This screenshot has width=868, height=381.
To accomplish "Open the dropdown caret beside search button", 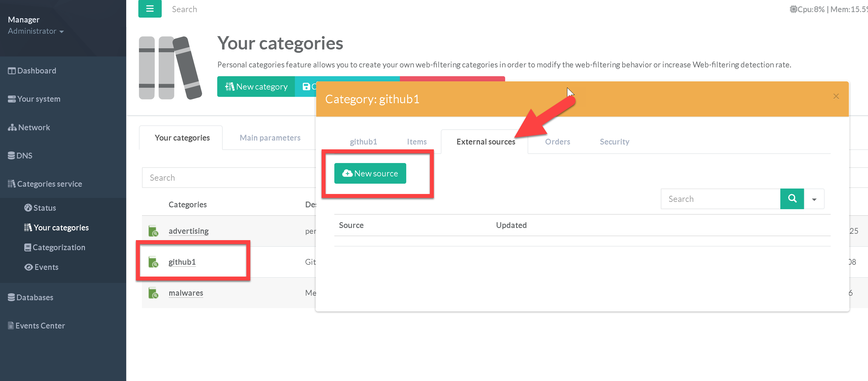I will [814, 199].
